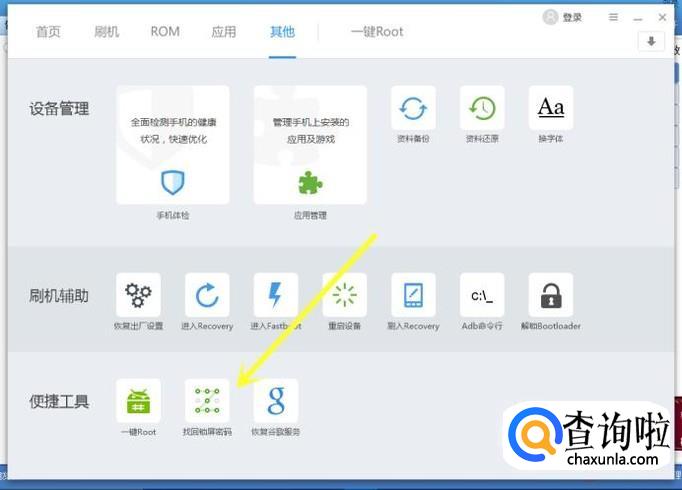Open 应用管理 puzzle-piece tile
Screen dimensions: 682x490
pyautogui.click(x=310, y=145)
